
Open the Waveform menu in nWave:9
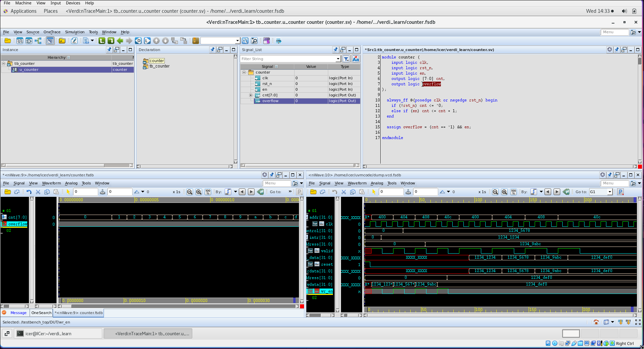point(51,183)
